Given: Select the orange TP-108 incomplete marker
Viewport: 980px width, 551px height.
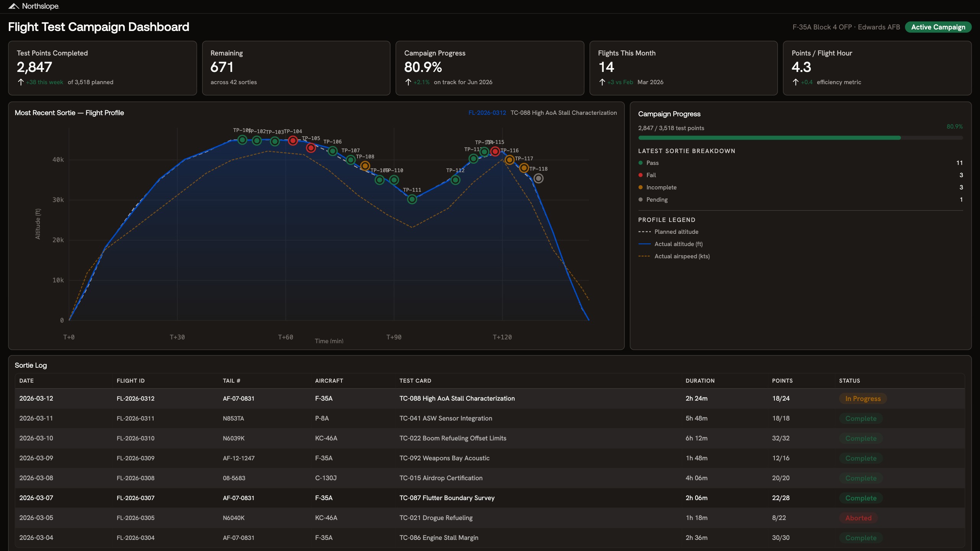Looking at the screenshot, I should tap(365, 166).
